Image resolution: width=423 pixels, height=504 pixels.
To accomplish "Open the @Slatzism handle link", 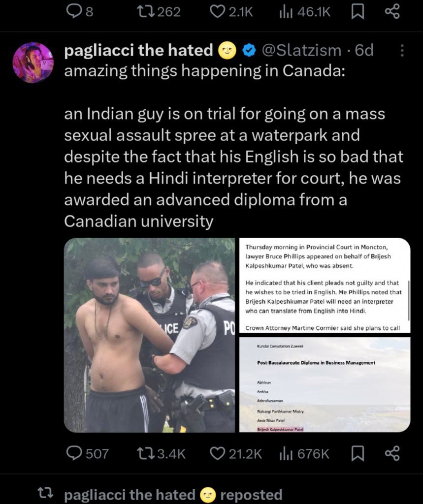I will click(301, 50).
